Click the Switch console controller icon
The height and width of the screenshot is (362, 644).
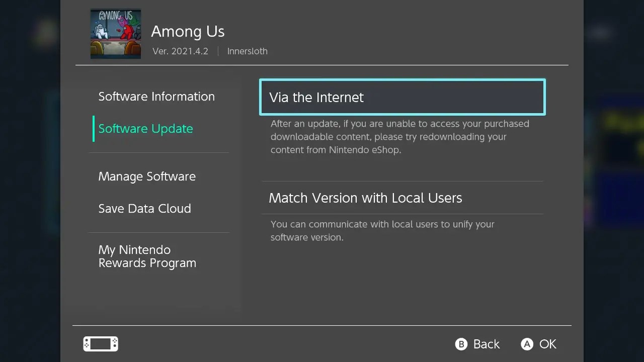(101, 344)
